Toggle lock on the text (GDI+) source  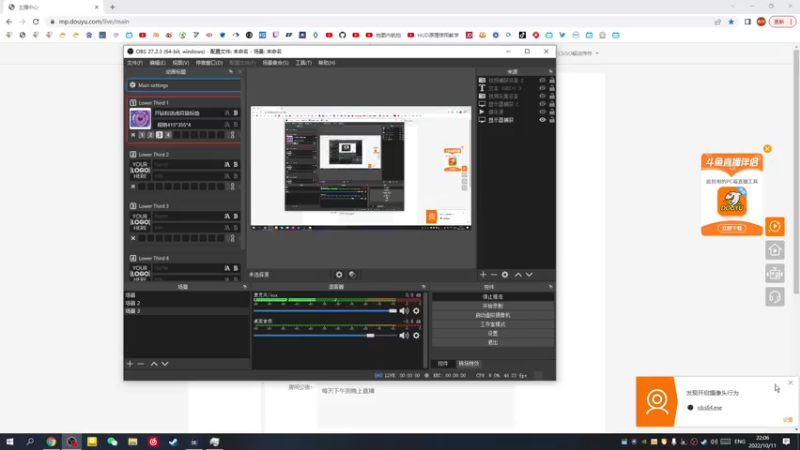552,88
